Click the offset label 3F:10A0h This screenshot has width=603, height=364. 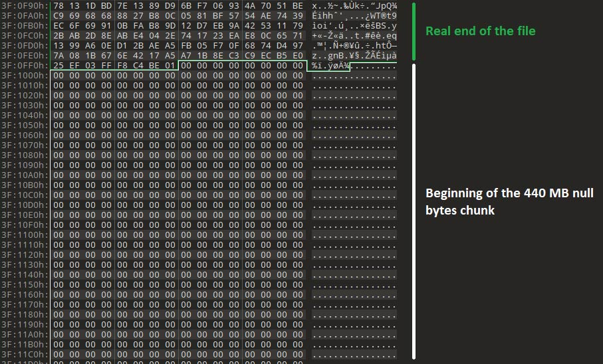click(x=23, y=175)
